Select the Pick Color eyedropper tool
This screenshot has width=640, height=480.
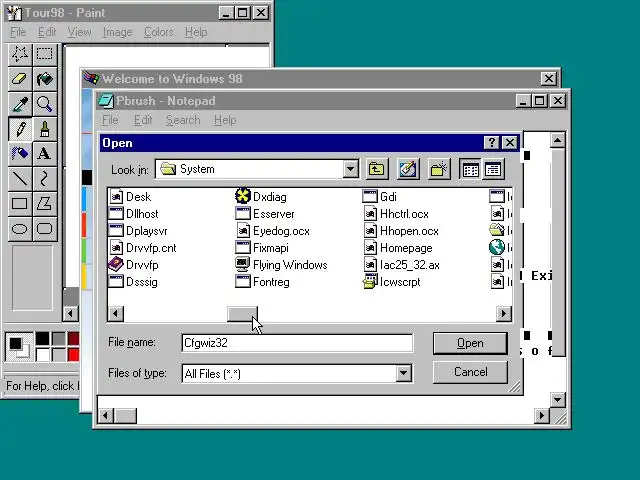(20, 104)
